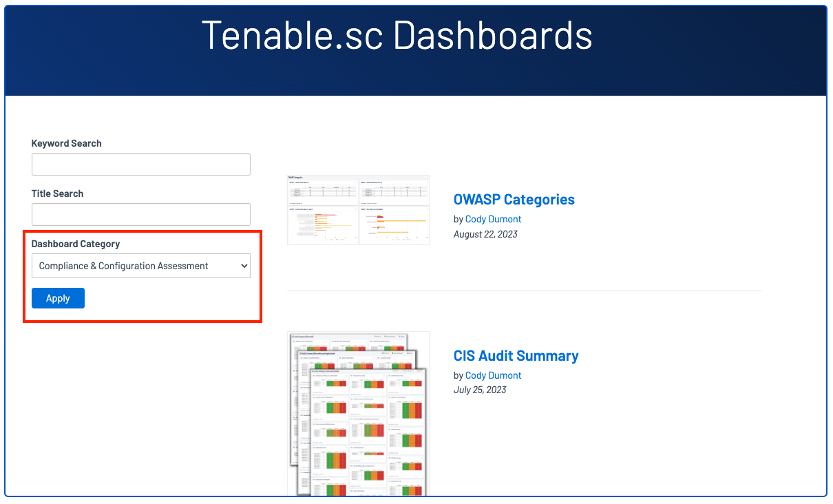Viewport: 833px width, 504px height.
Task: Click the Keyword Search input field
Action: point(140,165)
